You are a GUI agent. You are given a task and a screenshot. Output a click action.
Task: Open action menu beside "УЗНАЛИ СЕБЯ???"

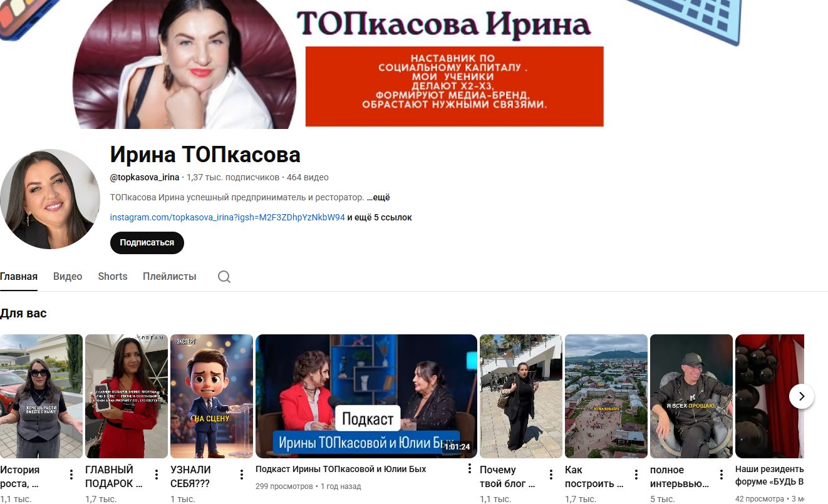(242, 475)
